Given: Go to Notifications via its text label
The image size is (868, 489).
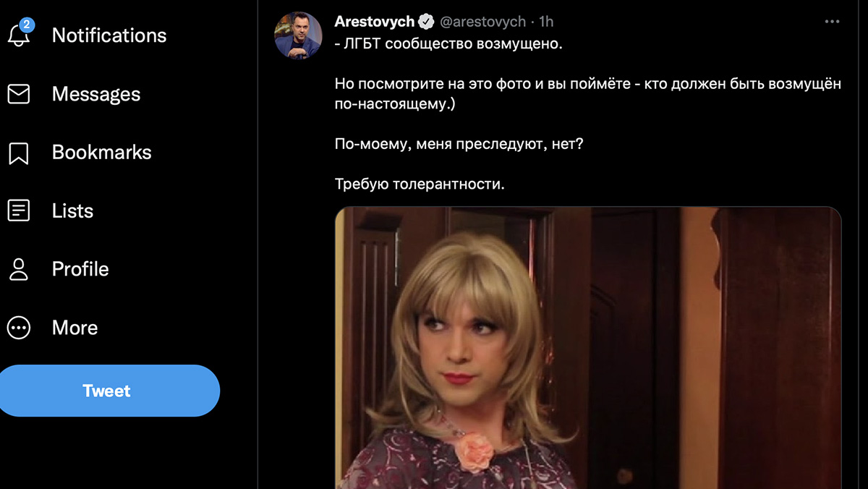Looking at the screenshot, I should 109,35.
